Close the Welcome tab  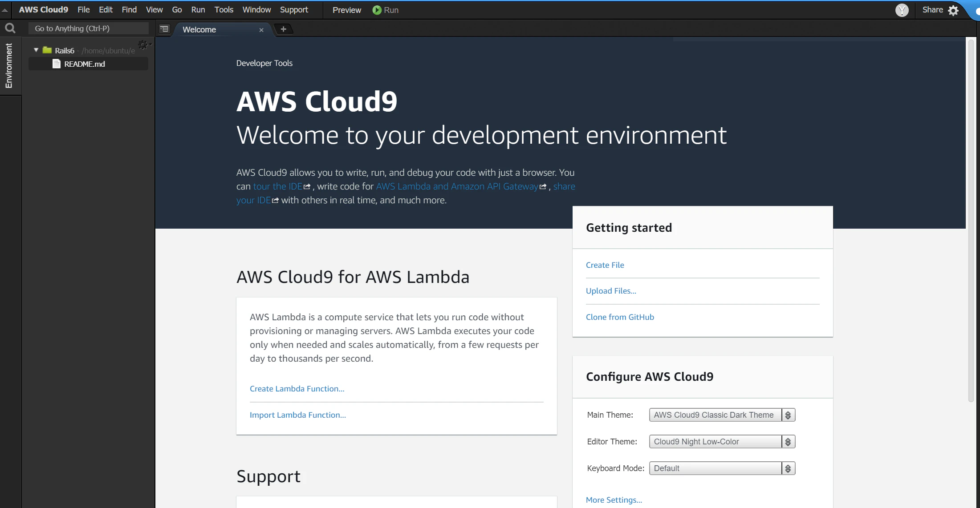point(261,30)
